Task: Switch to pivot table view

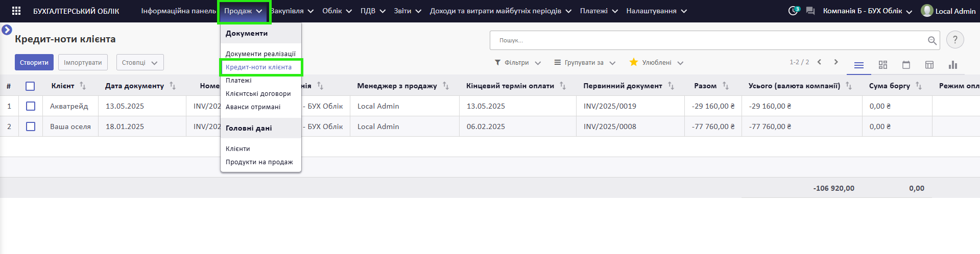Action: pyautogui.click(x=929, y=65)
